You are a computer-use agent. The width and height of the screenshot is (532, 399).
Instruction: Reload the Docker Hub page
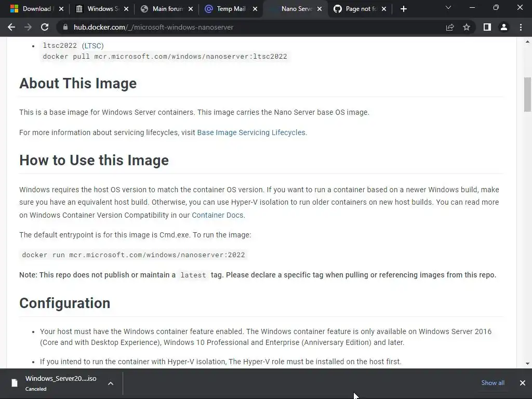[x=45, y=27]
